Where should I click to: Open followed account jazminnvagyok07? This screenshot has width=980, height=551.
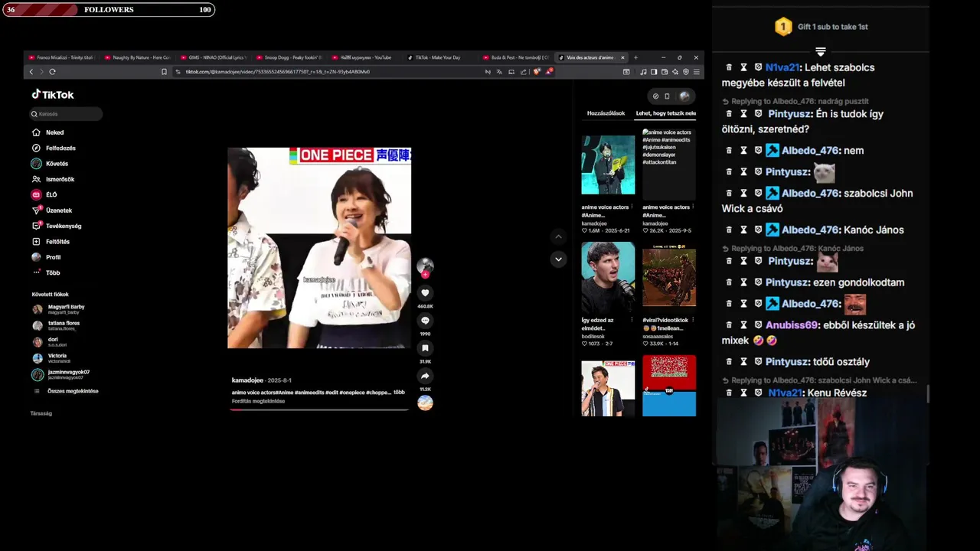[x=60, y=374]
